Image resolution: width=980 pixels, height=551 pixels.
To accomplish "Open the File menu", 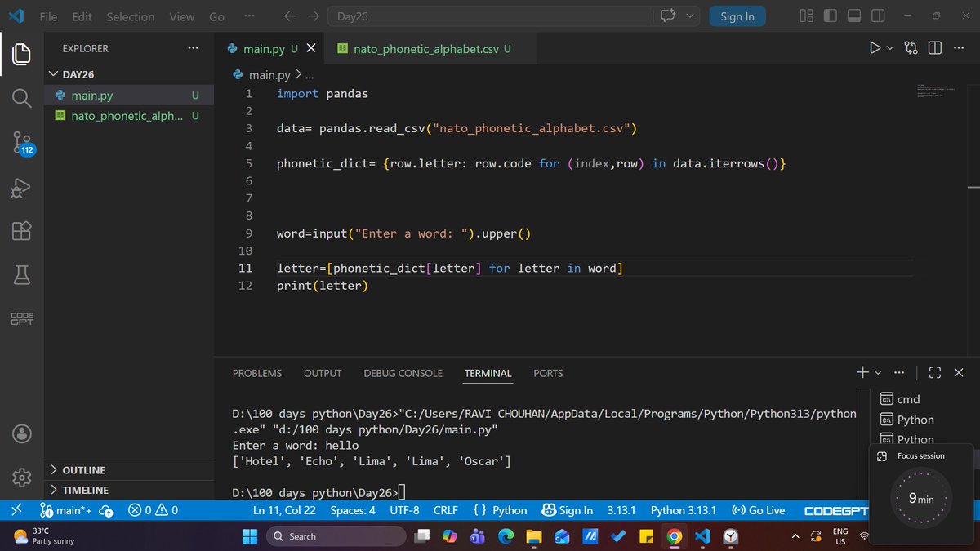I will pos(48,16).
